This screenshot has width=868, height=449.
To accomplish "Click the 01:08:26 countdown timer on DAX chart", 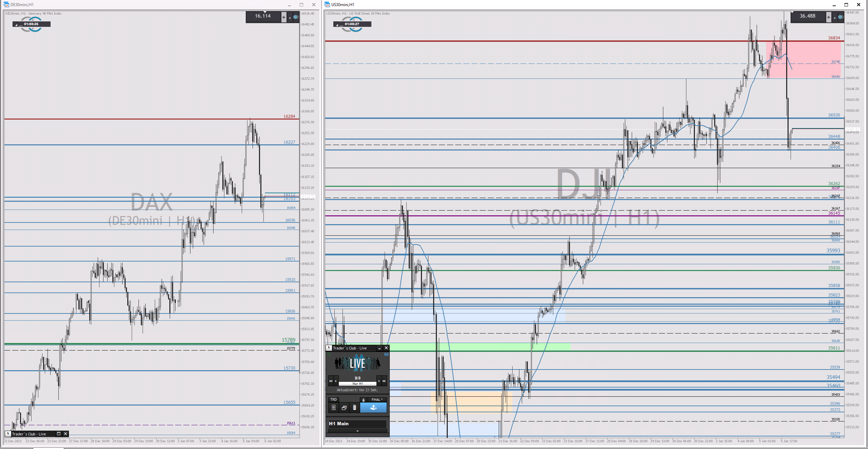I will 31,24.
